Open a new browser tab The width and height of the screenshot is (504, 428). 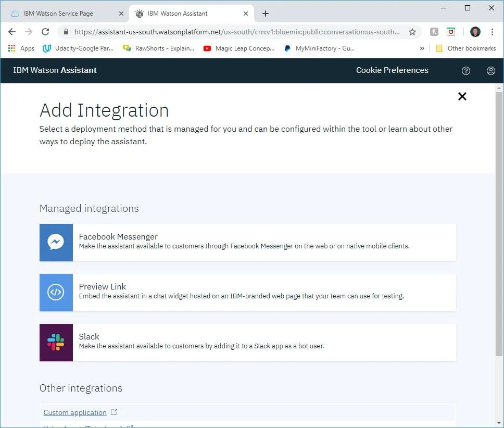click(265, 14)
